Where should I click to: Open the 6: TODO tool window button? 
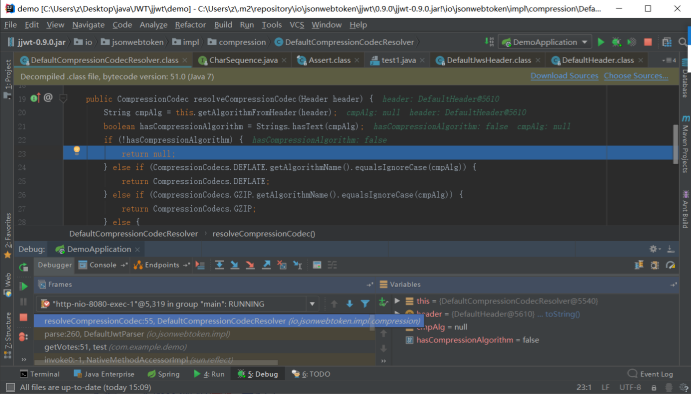311,374
